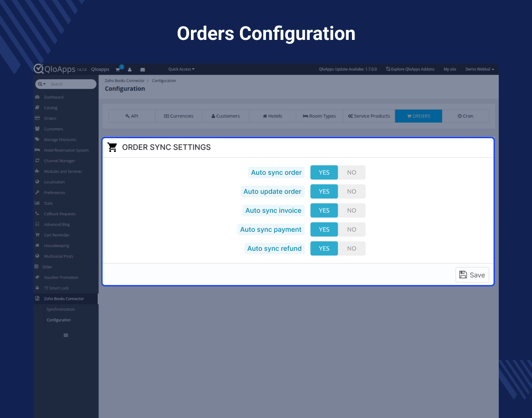Click the Slider sidebar icon
The height and width of the screenshot is (418, 532).
[37, 266]
